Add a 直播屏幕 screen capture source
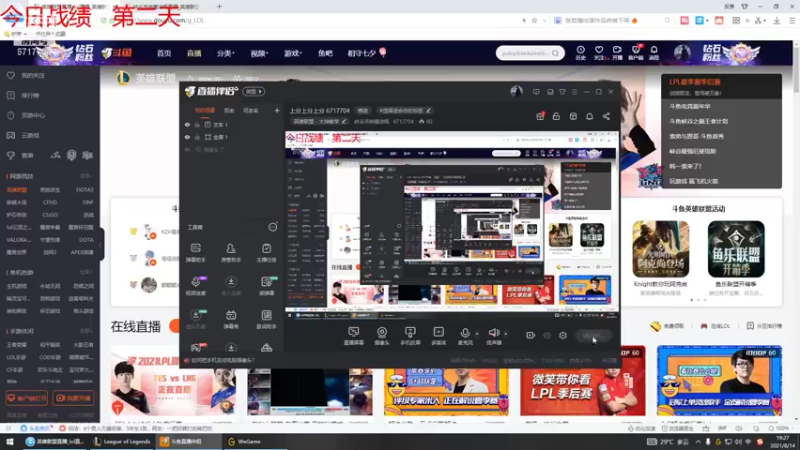The width and height of the screenshot is (800, 450). point(353,336)
